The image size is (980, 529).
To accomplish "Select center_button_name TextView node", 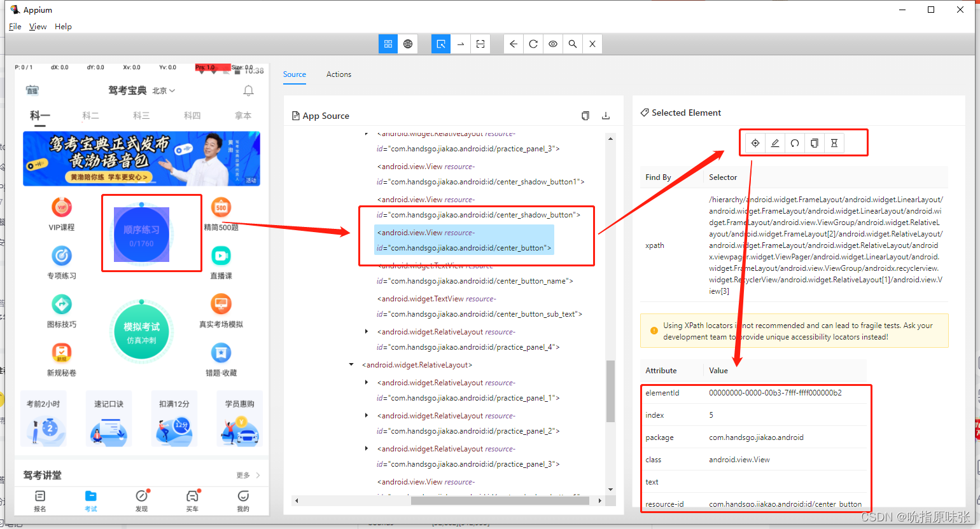I will [475, 273].
